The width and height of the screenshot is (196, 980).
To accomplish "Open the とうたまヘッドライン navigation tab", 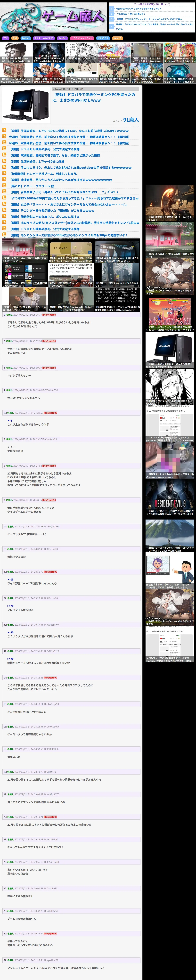I will coord(82,38).
